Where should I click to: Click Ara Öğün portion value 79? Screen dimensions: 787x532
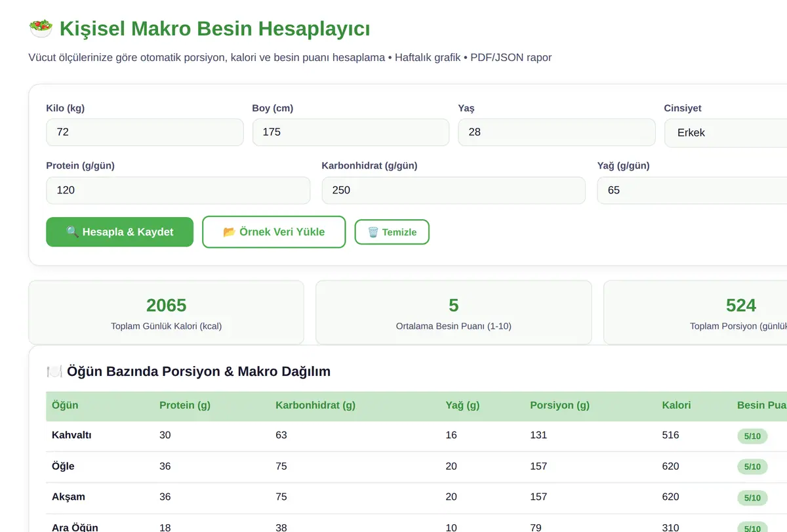coord(536,527)
